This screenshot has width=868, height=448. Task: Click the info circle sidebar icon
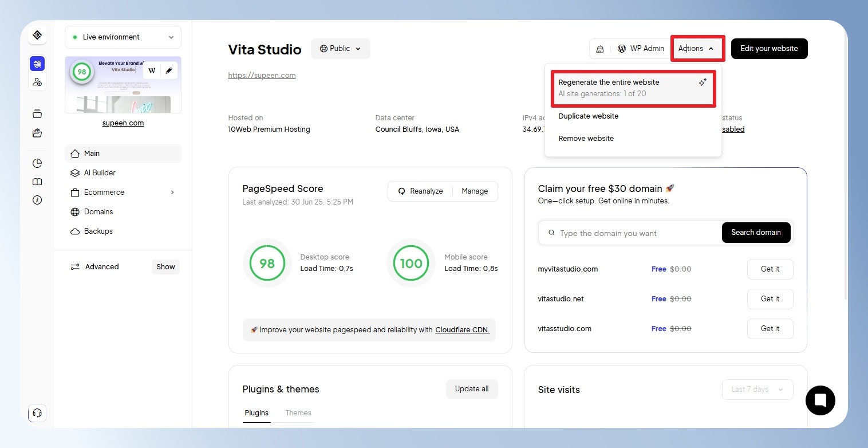[x=37, y=200]
